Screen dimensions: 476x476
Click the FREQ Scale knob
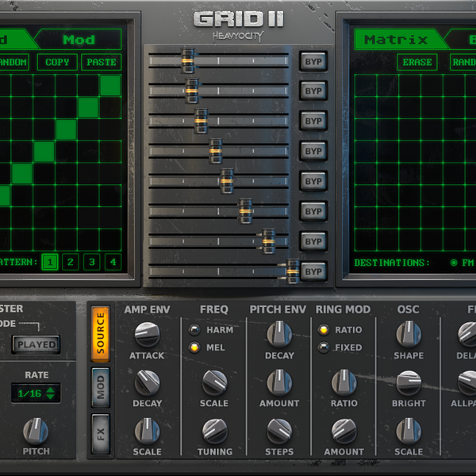point(215,382)
